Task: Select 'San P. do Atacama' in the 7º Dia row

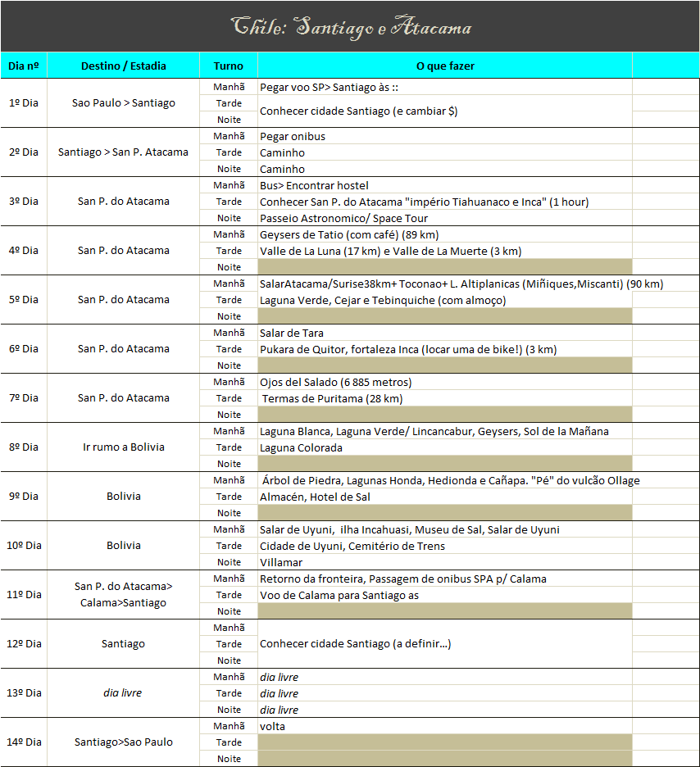Action: [123, 398]
